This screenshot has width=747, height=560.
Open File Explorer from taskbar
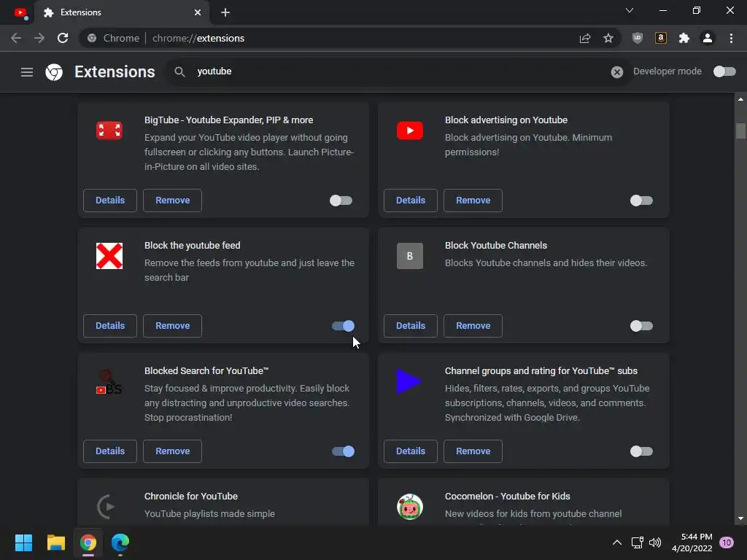pos(55,542)
